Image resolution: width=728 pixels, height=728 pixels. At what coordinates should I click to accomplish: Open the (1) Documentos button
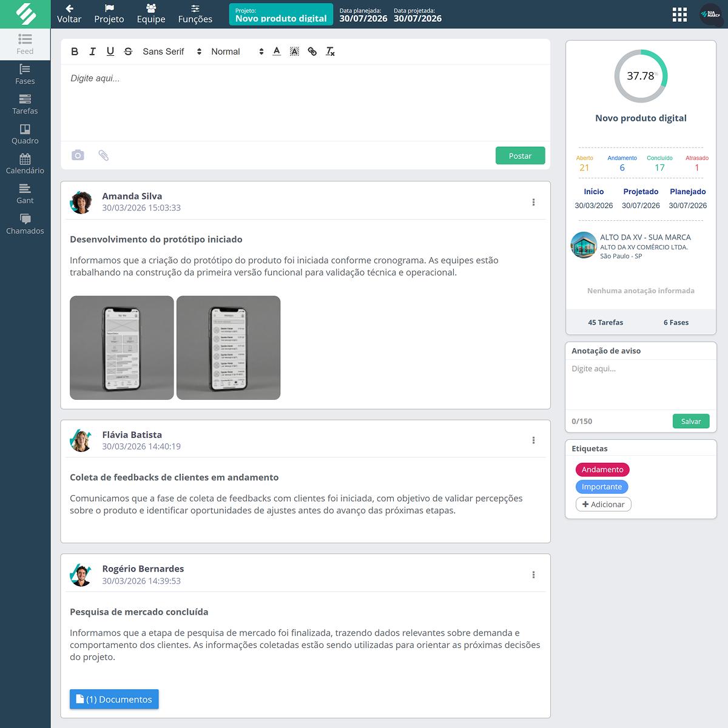(x=114, y=699)
